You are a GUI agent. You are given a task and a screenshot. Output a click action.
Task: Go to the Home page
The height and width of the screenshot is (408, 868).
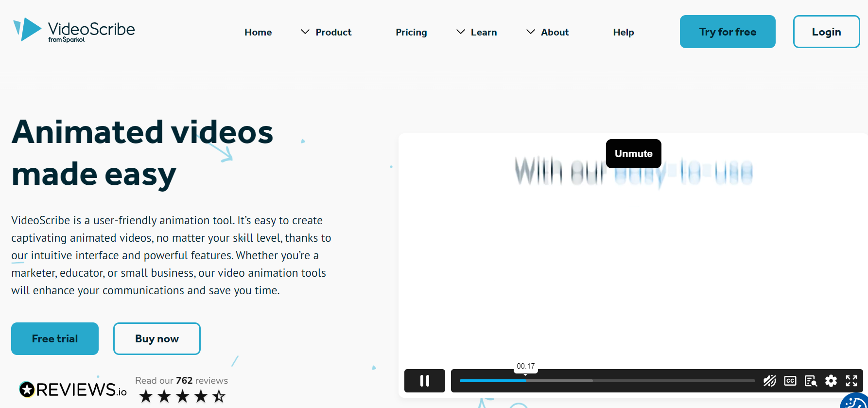pyautogui.click(x=258, y=32)
